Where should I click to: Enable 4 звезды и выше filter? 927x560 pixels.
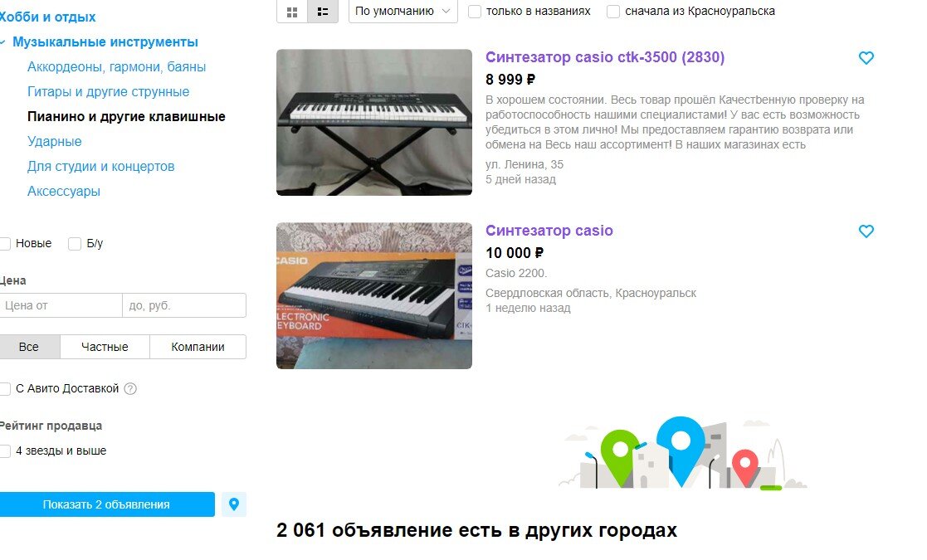[x=5, y=450]
